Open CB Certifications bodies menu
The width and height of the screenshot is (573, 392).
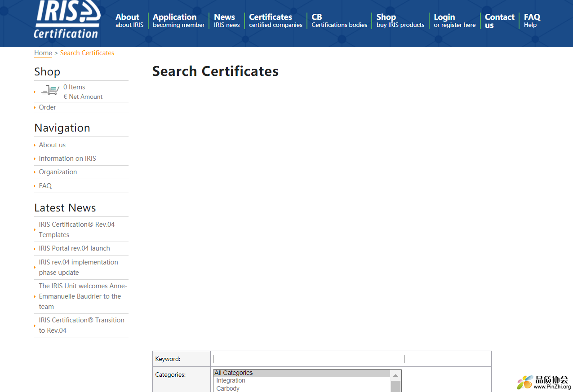[x=339, y=21]
